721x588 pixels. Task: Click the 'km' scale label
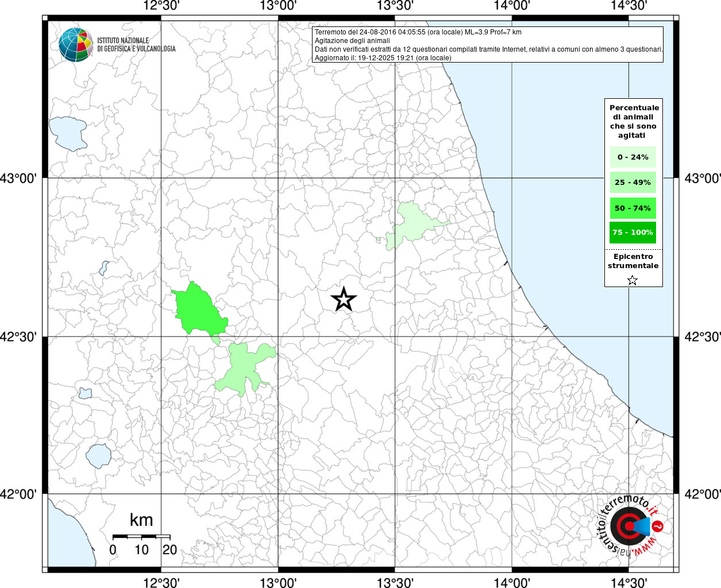click(x=141, y=520)
